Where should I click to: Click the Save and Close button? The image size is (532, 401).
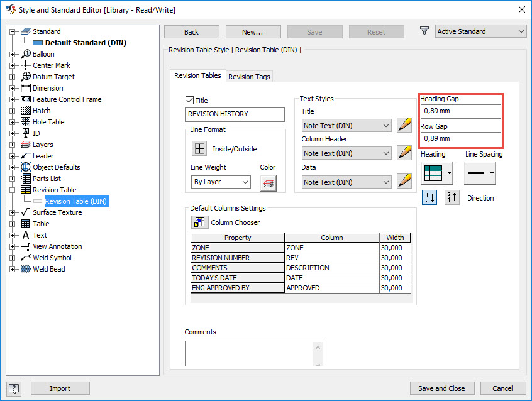(x=442, y=388)
